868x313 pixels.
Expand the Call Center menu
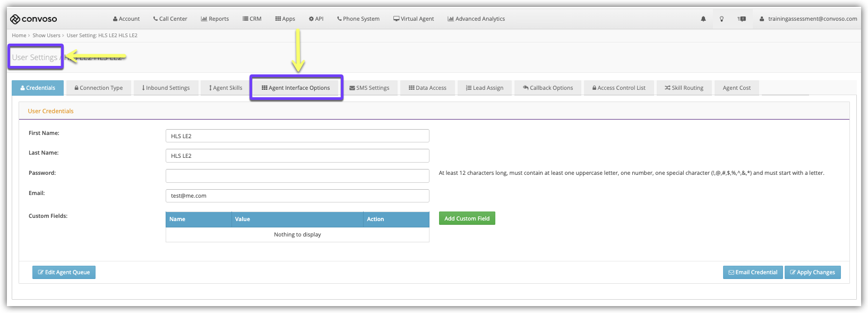[x=170, y=19]
